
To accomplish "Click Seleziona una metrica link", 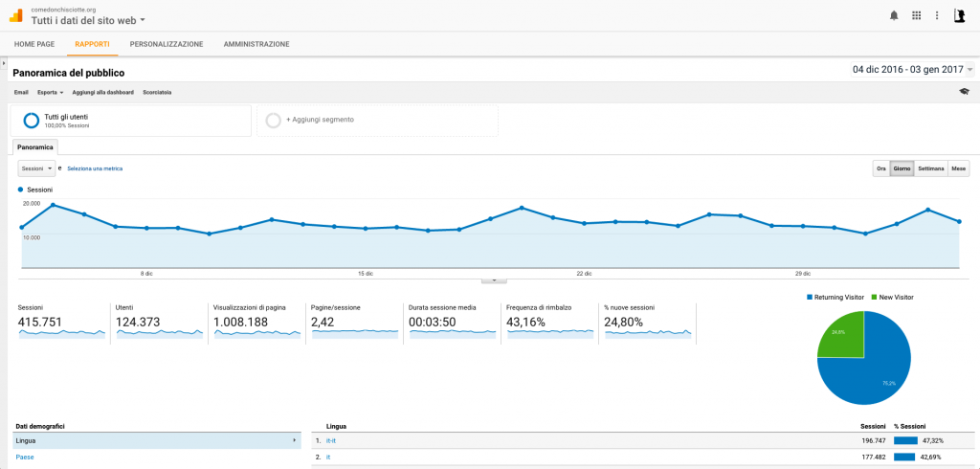I will (95, 168).
